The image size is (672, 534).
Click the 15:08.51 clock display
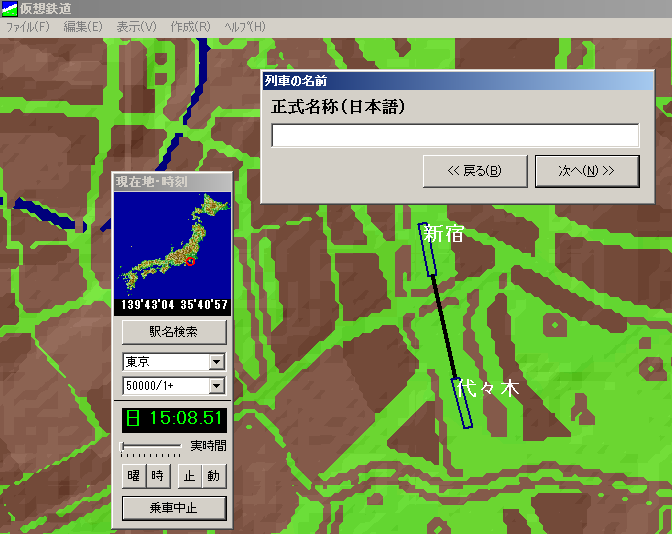174,418
